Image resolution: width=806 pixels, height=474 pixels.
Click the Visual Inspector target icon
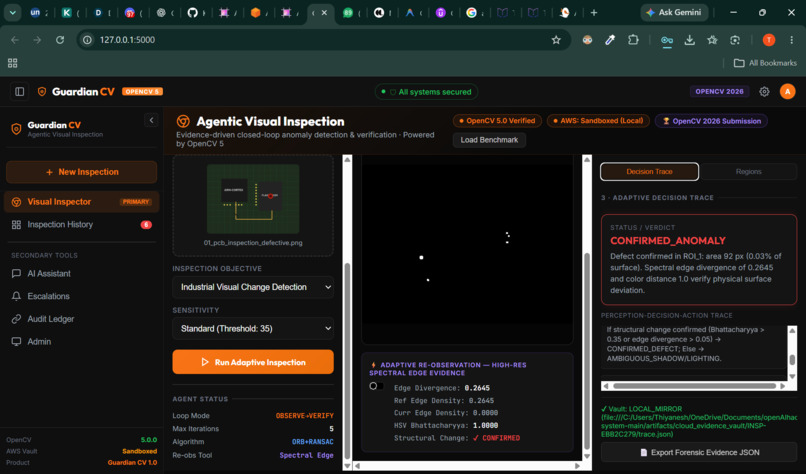(x=16, y=202)
